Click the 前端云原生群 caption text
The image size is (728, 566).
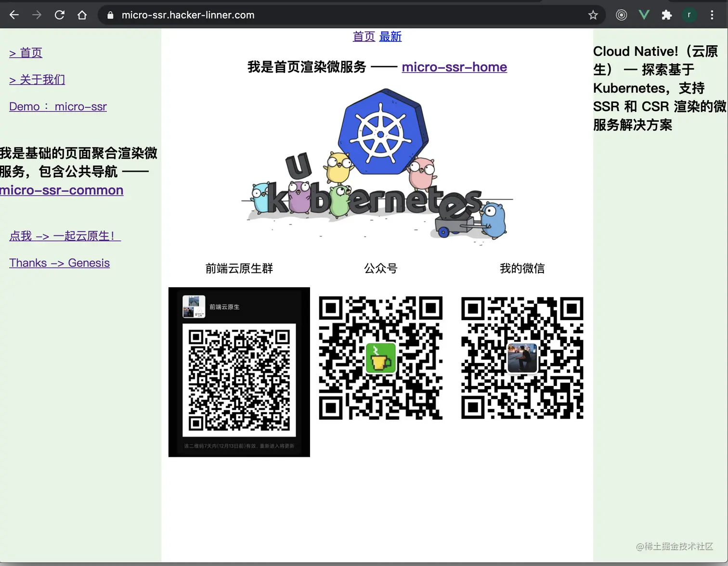coord(239,269)
